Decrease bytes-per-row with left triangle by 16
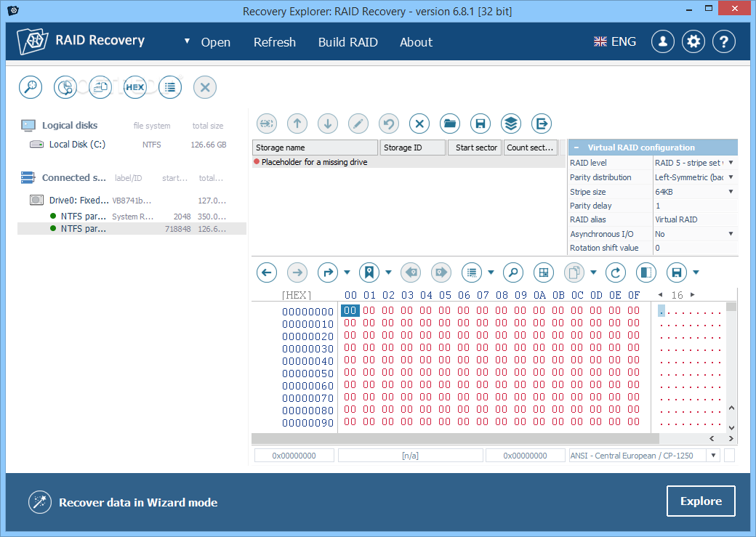This screenshot has width=756, height=537. (x=660, y=294)
